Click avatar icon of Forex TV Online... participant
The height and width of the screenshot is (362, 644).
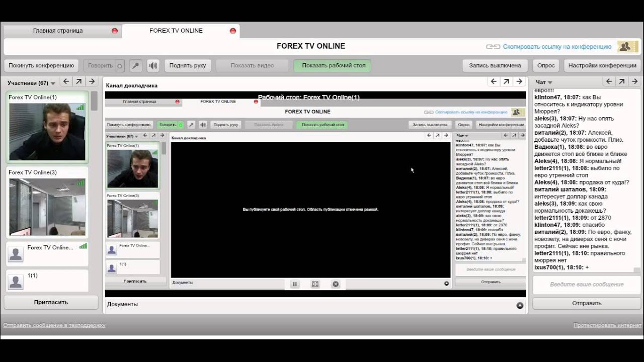point(16,254)
